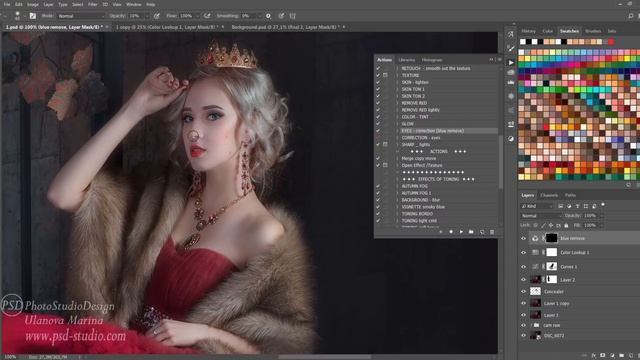Image resolution: width=640 pixels, height=360 pixels.
Task: Open brush settings icon in options bar
Action: tap(33, 16)
